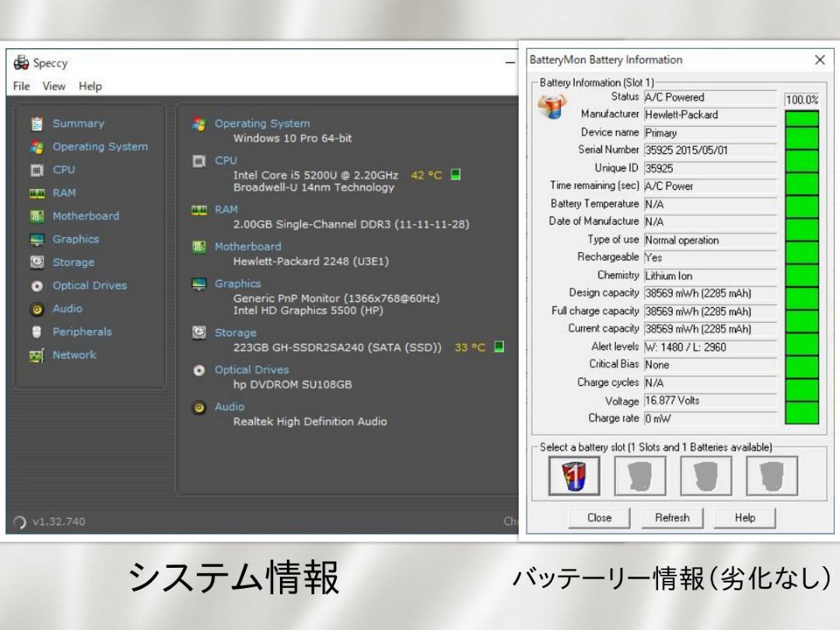Click the RAM icon in the summary panel

(199, 210)
